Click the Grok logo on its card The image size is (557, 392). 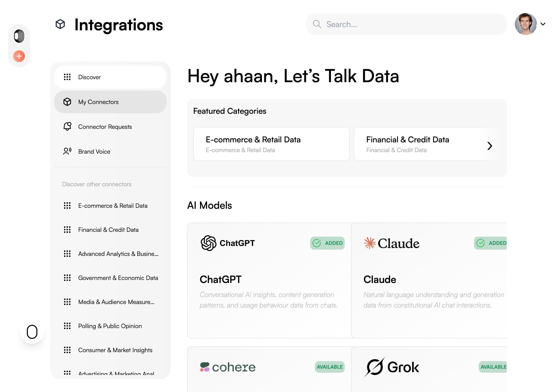coord(391,367)
